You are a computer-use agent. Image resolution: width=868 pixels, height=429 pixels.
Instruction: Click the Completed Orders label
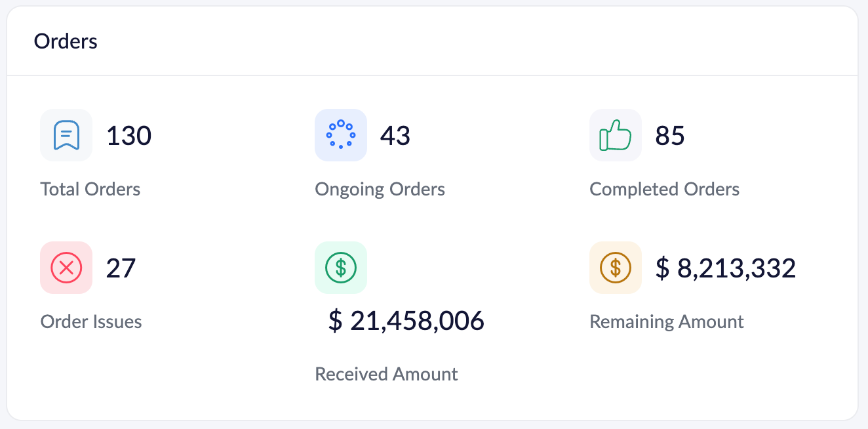coord(664,190)
